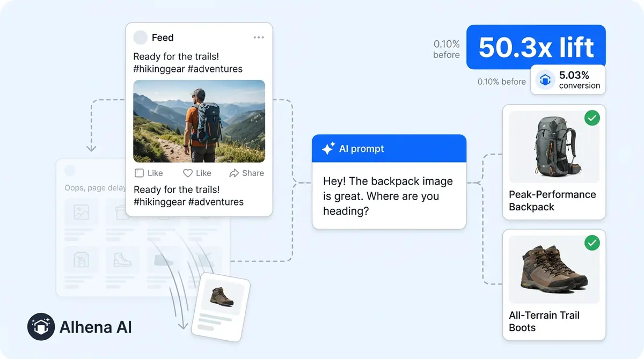The width and height of the screenshot is (644, 359).
Task: Click the hiking backpack photo thumbnail
Action: [x=199, y=121]
